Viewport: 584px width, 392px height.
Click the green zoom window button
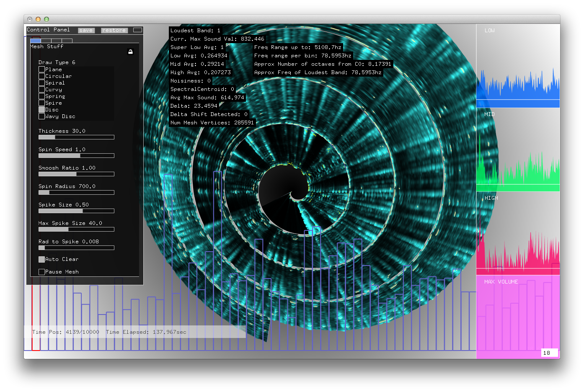click(47, 19)
